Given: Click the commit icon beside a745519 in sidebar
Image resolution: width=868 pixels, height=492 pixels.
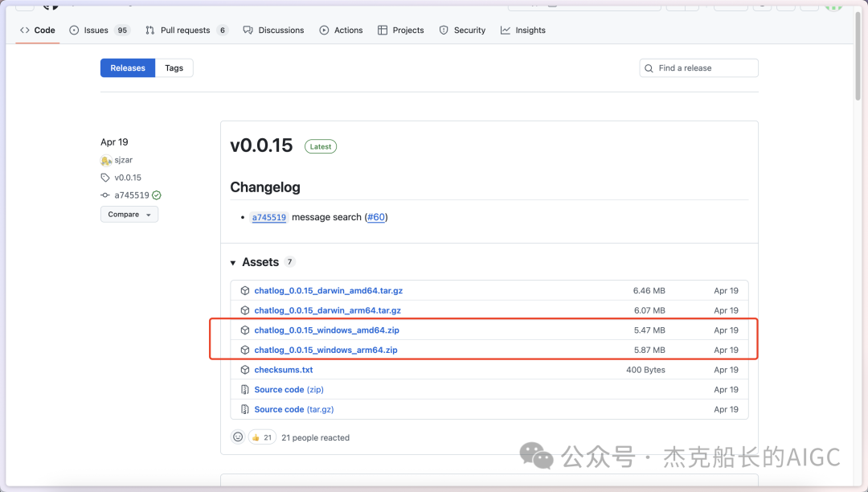Looking at the screenshot, I should [105, 195].
